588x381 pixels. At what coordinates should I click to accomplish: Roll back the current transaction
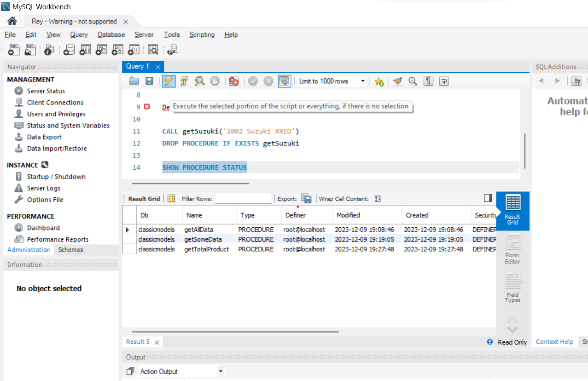pyautogui.click(x=268, y=81)
